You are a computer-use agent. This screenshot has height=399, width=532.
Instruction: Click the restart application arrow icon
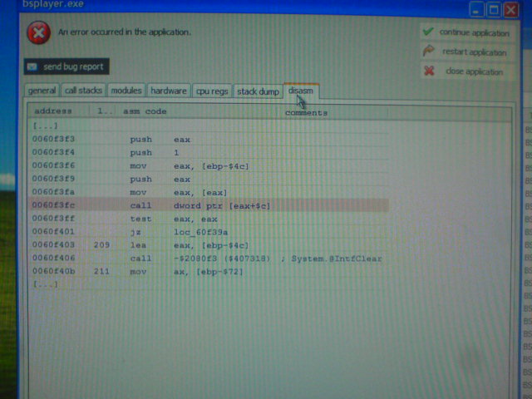[429, 51]
